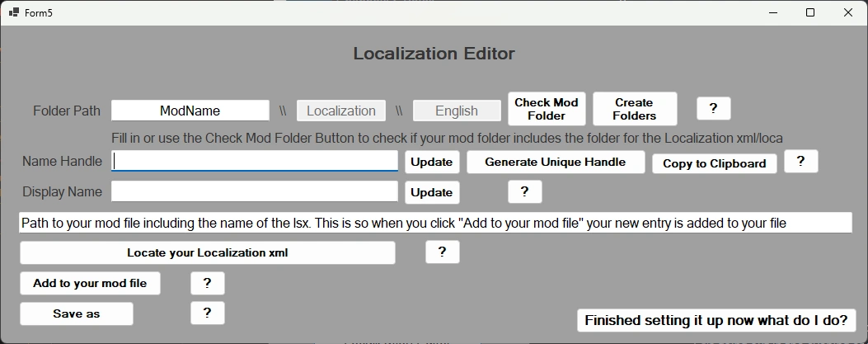Image resolution: width=868 pixels, height=344 pixels.
Task: Open help for the Folder Path row
Action: (x=713, y=109)
